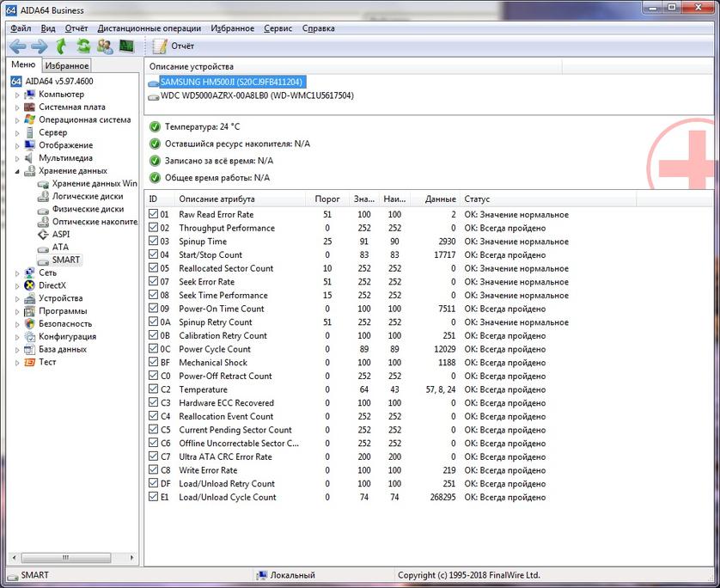
Task: Open the Справка menu
Action: click(318, 28)
